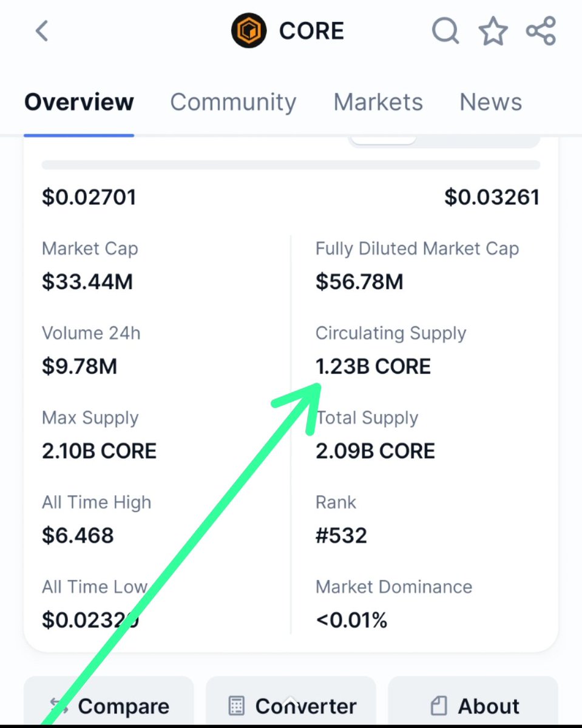Tap Max Supply value 2.10B CORE
Viewport: 582px width, 728px height.
pos(100,451)
